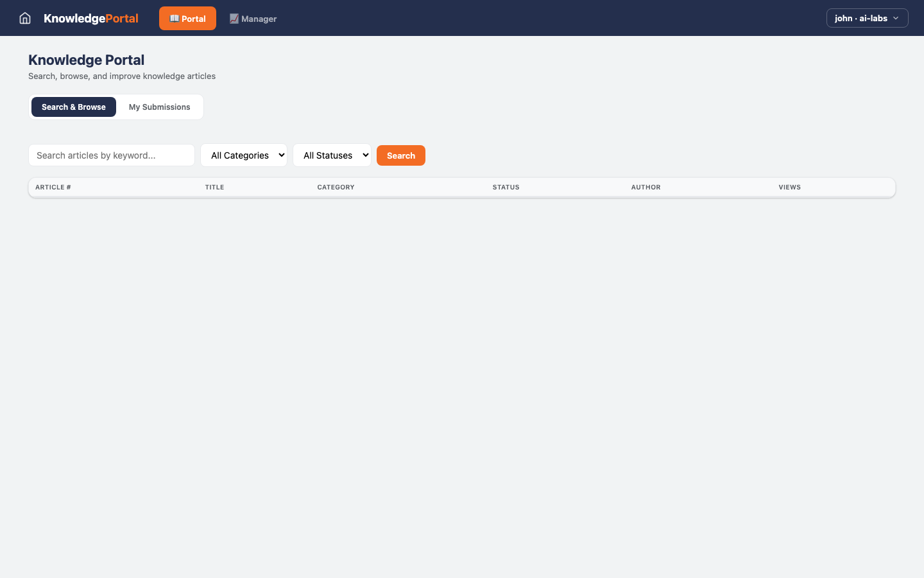Open the All Statuses dropdown
Image resolution: width=924 pixels, height=578 pixels.
(332, 155)
